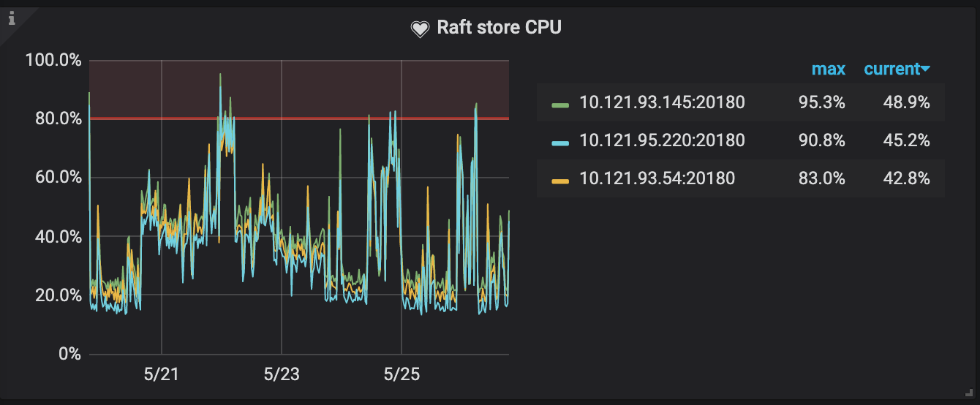
Task: Click the 80.0% y-axis label
Action: 58,118
